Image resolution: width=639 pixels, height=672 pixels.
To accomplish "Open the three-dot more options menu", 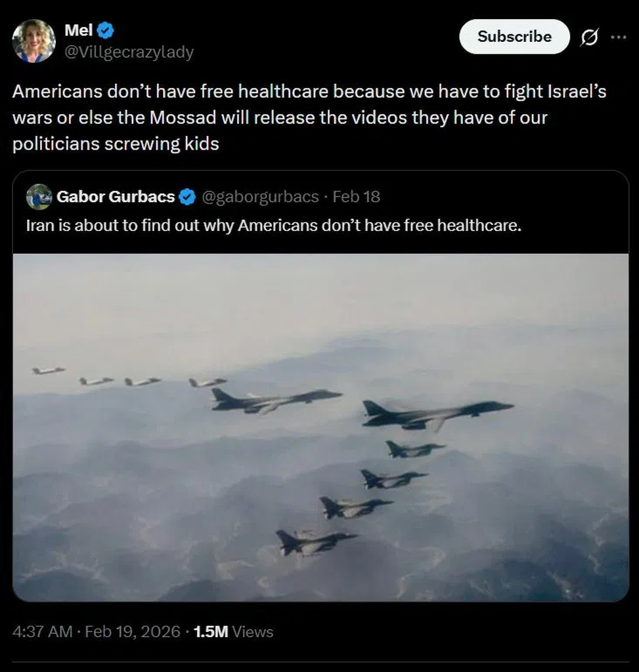I will [618, 37].
